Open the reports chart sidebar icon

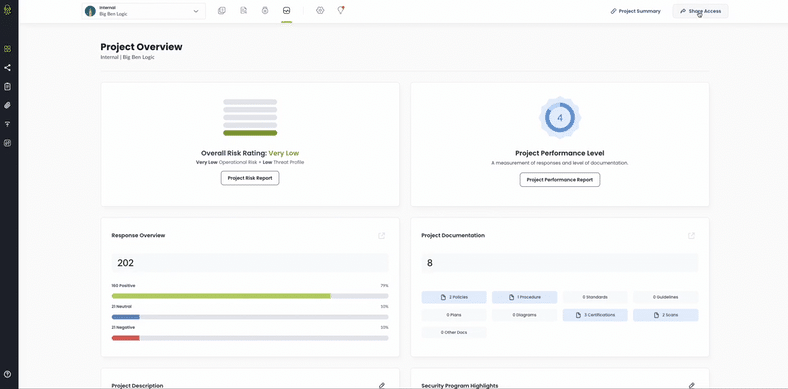(7, 143)
